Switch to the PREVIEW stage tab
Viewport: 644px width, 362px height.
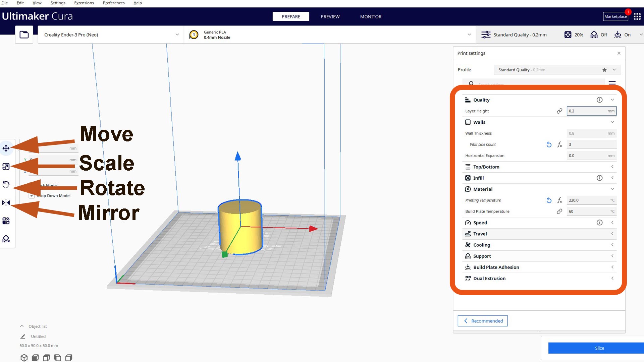pos(330,16)
